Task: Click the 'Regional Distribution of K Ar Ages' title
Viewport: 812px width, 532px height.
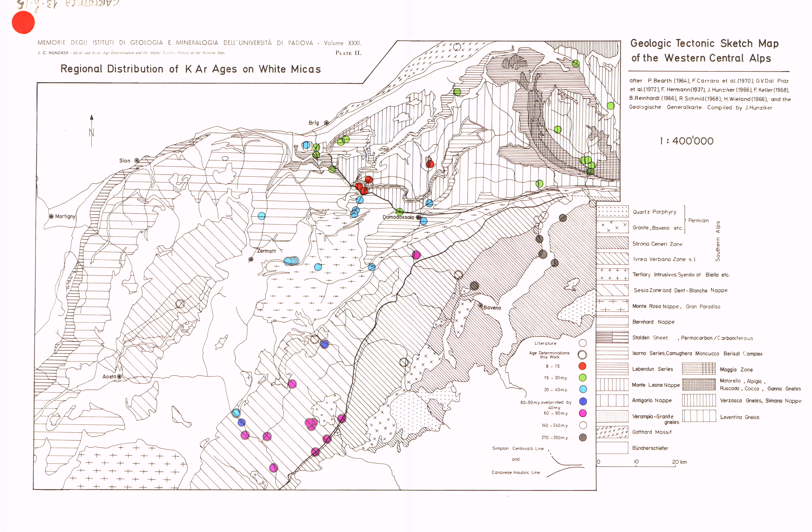Action: [190, 69]
